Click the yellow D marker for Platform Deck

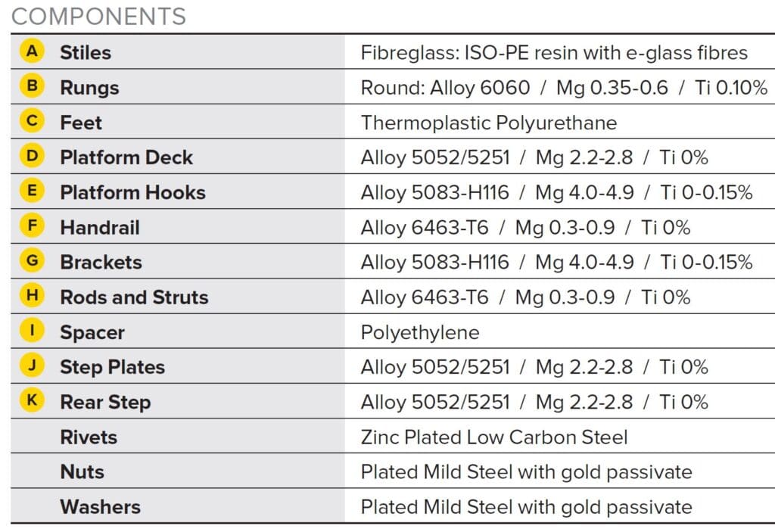pos(32,155)
